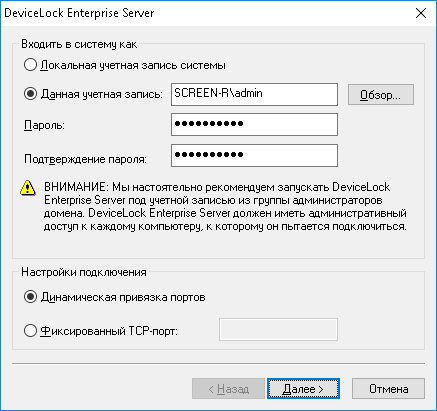This screenshot has height=411, width=437.
Task: Click the yellow warning triangle icon
Action: pyautogui.click(x=28, y=188)
